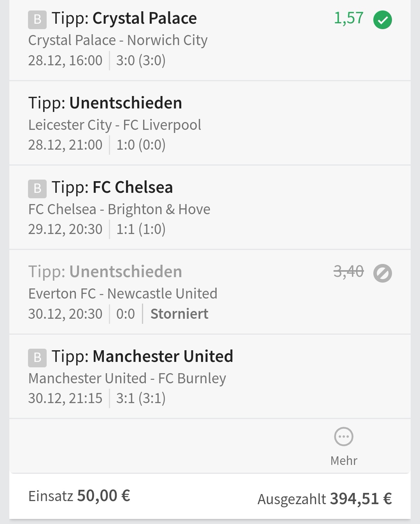Click the Storniert status label

pos(179,314)
